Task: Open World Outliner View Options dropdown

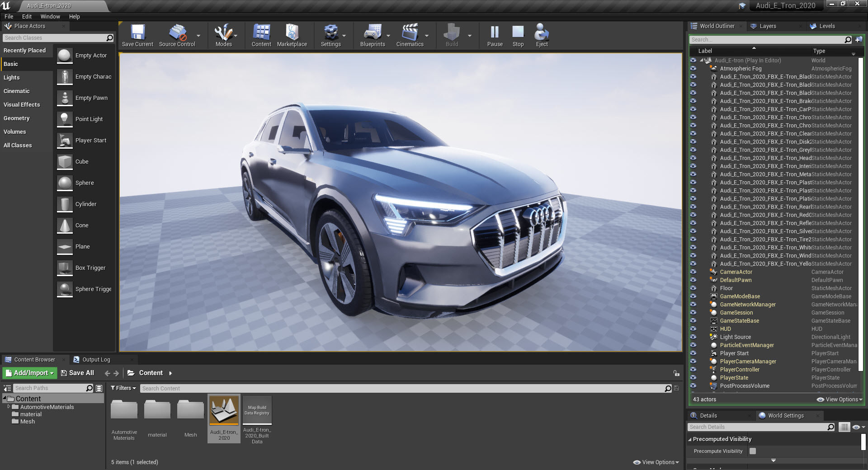Action: (x=840, y=399)
